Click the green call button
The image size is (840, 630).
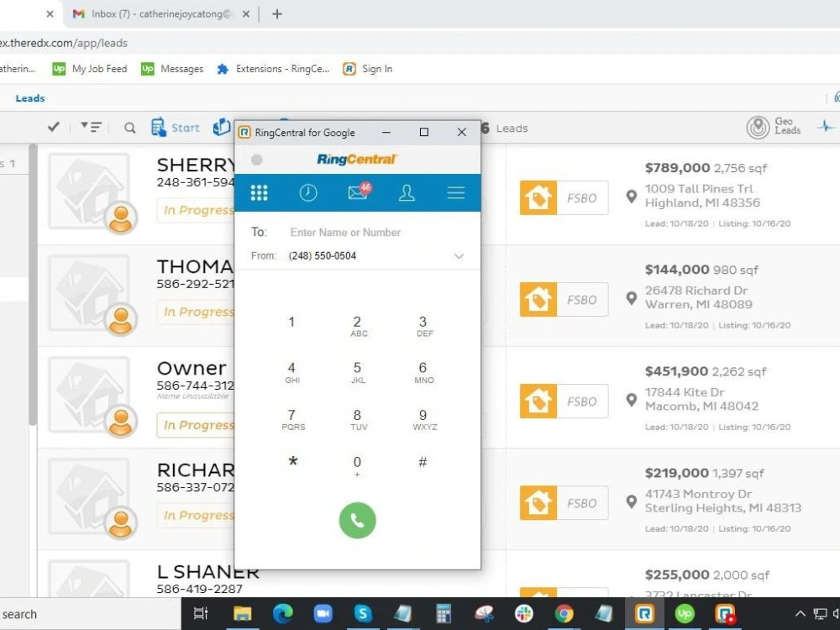[357, 520]
